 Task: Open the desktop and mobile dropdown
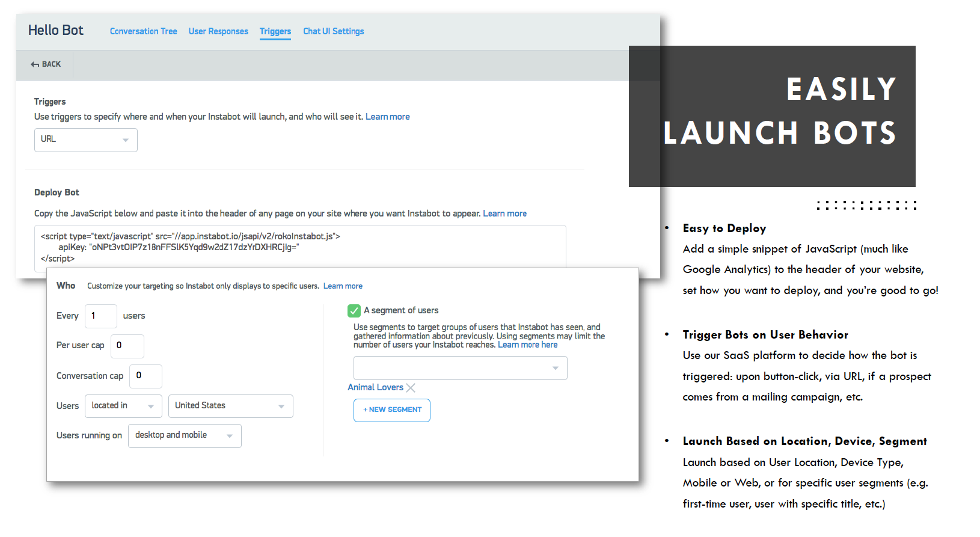click(185, 435)
